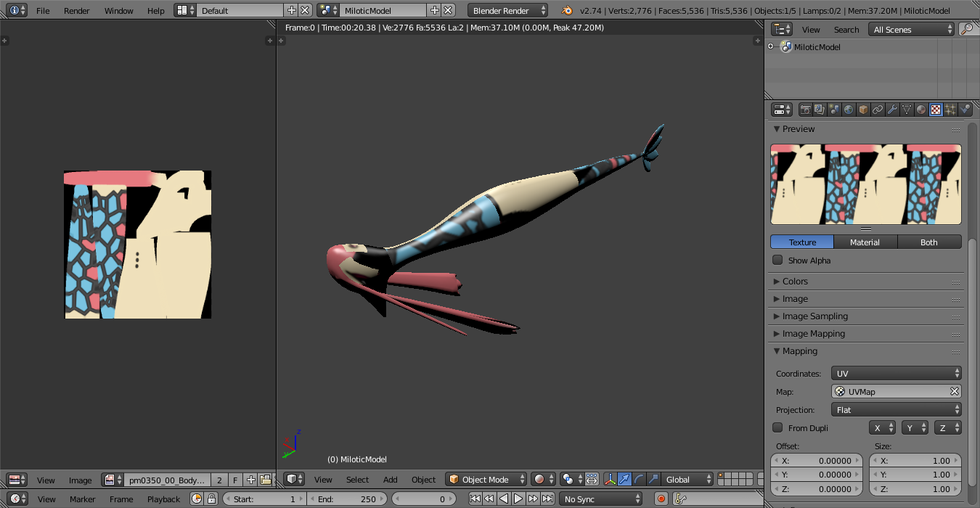Image resolution: width=980 pixels, height=508 pixels.
Task: Click the outliner search magnifier icon
Action: pos(967,29)
